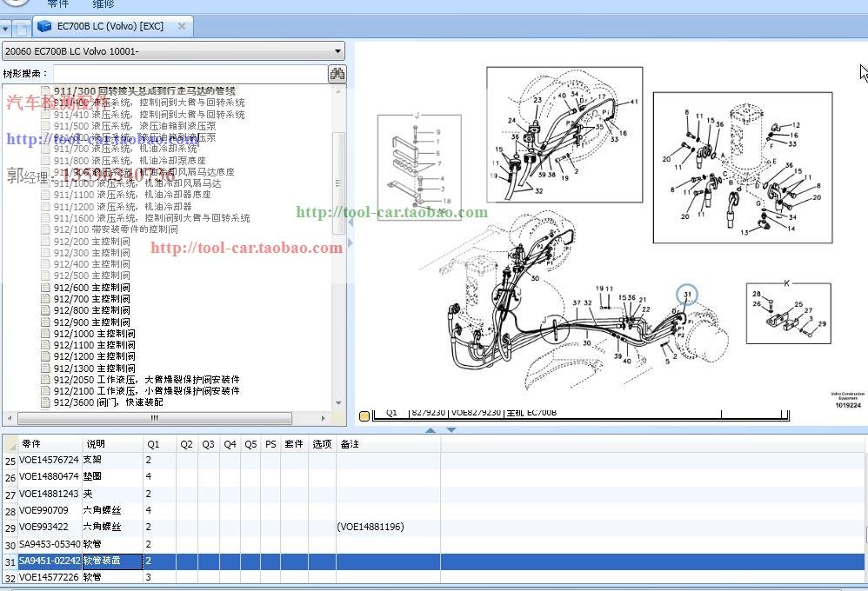This screenshot has width=868, height=591.
Task: Select highlighted row SA9451-02242 软管装置
Action: point(434,561)
